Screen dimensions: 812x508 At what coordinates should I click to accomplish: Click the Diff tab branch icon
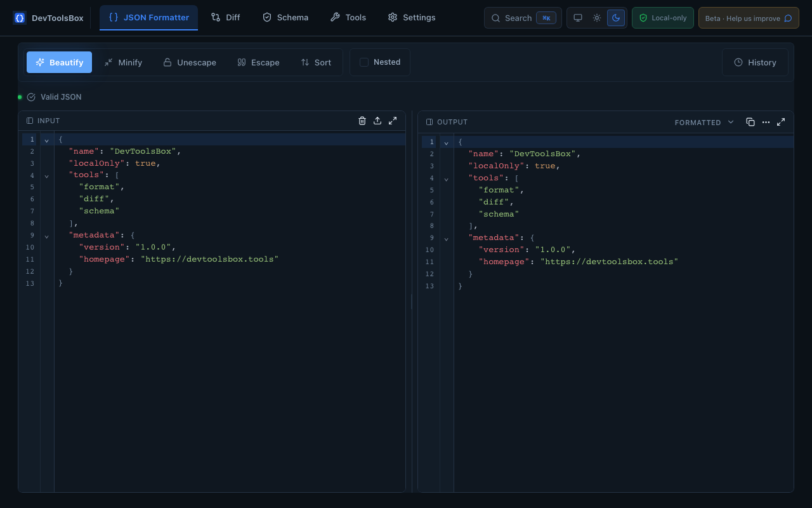click(x=216, y=18)
